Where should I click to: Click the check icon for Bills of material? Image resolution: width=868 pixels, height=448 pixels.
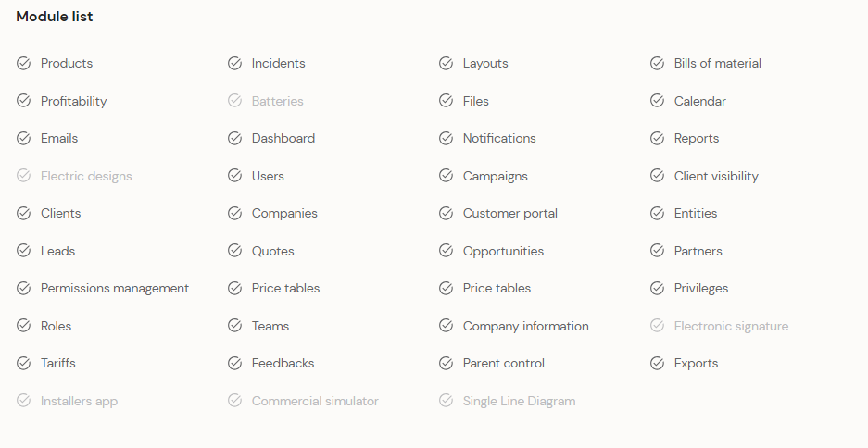click(657, 63)
